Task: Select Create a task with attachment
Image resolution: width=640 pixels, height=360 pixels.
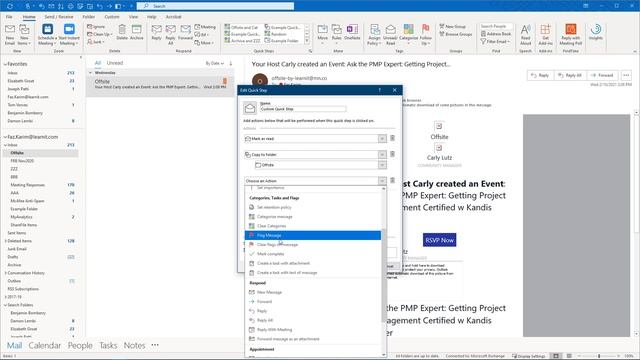Action: pos(313,263)
